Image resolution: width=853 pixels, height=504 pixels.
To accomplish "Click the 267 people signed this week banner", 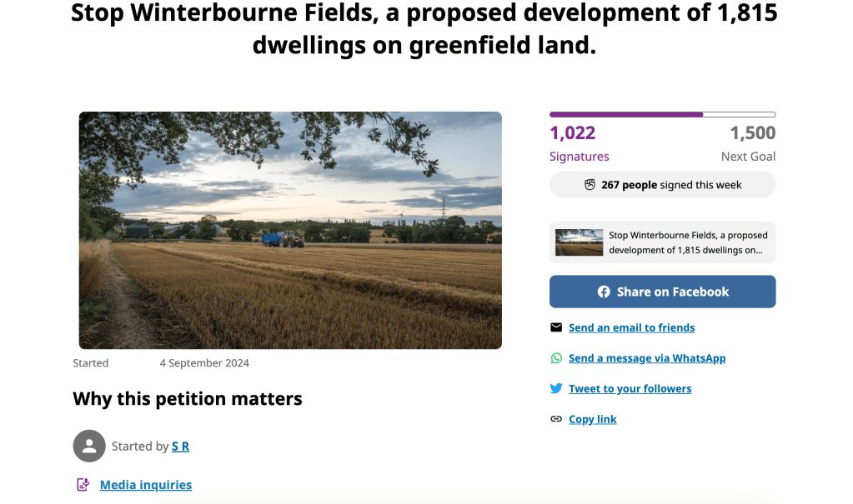I will [x=662, y=184].
